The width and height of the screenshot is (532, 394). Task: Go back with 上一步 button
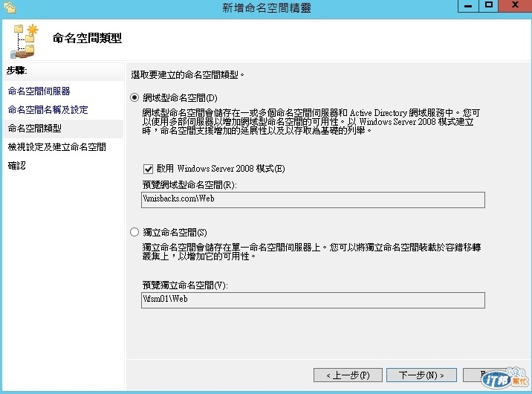(x=348, y=375)
